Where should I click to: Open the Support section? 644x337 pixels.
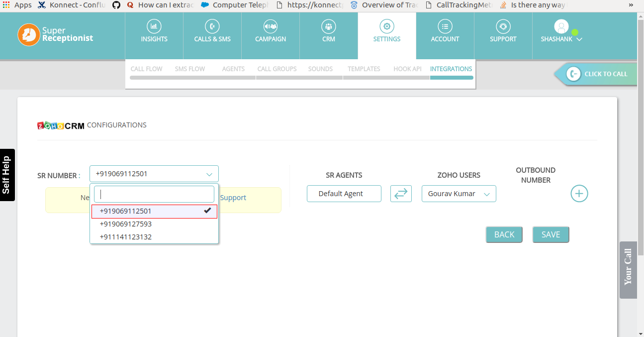pyautogui.click(x=503, y=36)
